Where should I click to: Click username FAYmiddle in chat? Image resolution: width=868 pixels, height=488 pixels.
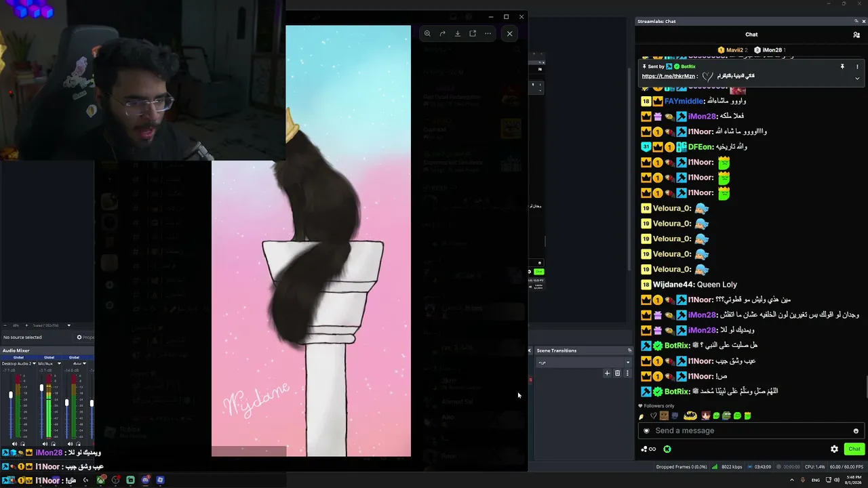[x=684, y=101]
